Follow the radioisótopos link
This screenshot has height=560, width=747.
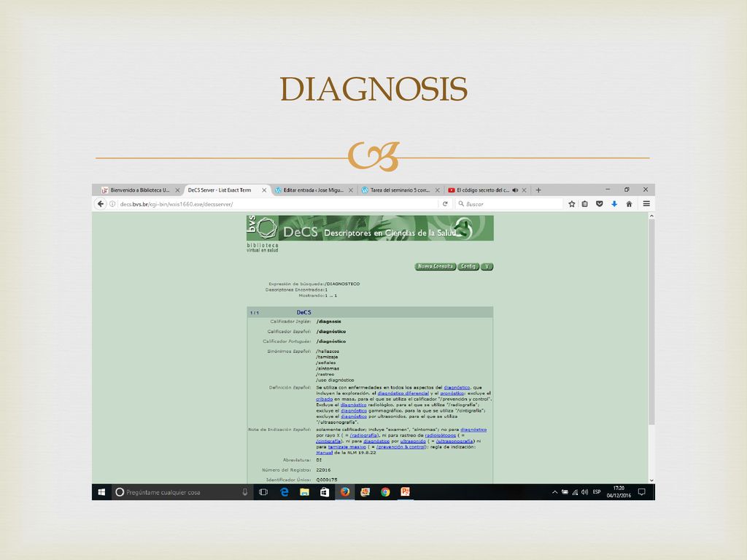(440, 435)
